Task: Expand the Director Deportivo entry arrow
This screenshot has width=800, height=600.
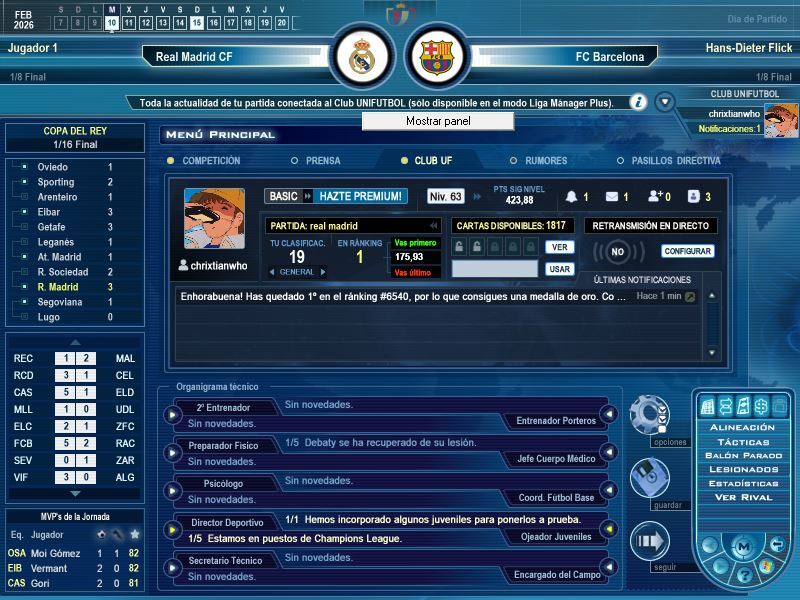Action: [x=172, y=529]
